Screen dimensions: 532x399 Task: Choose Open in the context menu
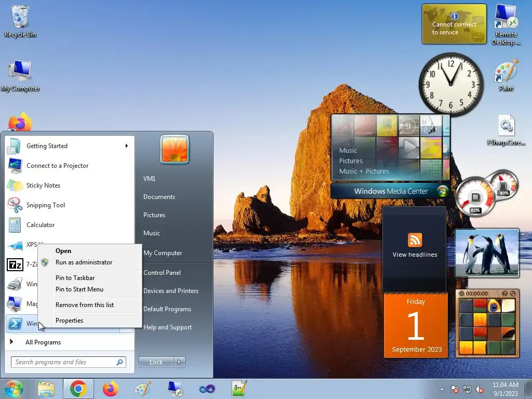[x=90, y=251]
